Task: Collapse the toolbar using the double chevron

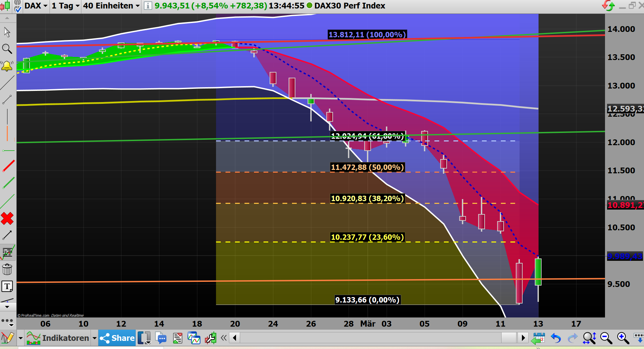Action: [223, 338]
